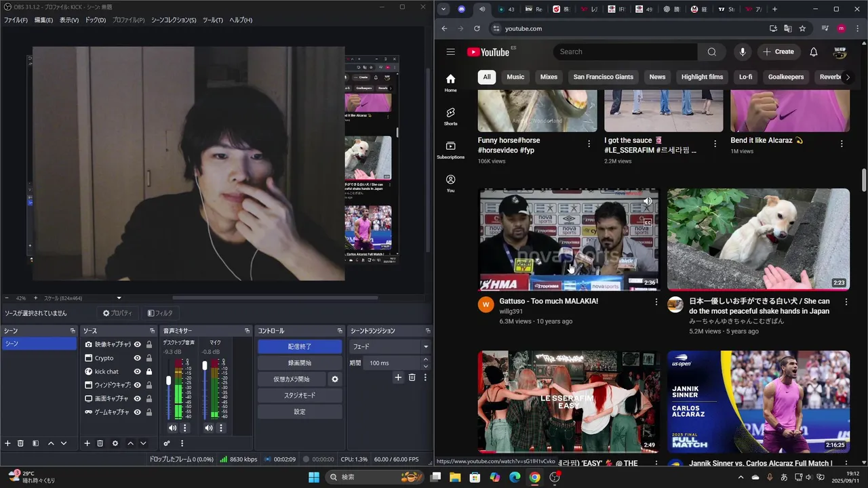
Task: Hide the 画面キャプチャ source
Action: [138, 399]
